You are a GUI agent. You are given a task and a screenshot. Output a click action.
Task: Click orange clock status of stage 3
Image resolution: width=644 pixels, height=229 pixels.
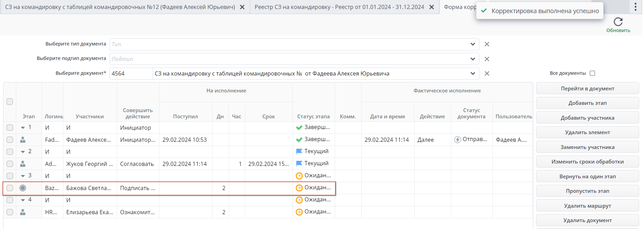click(x=299, y=176)
